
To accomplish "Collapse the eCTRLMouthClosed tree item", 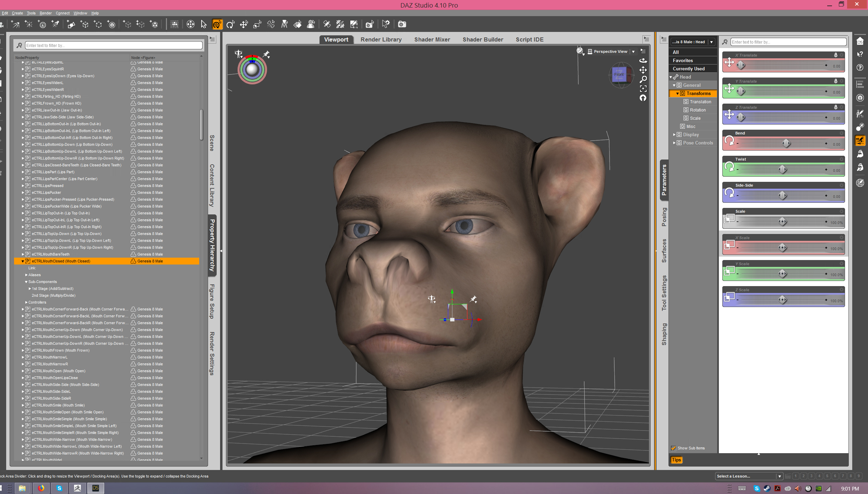I will (x=23, y=261).
